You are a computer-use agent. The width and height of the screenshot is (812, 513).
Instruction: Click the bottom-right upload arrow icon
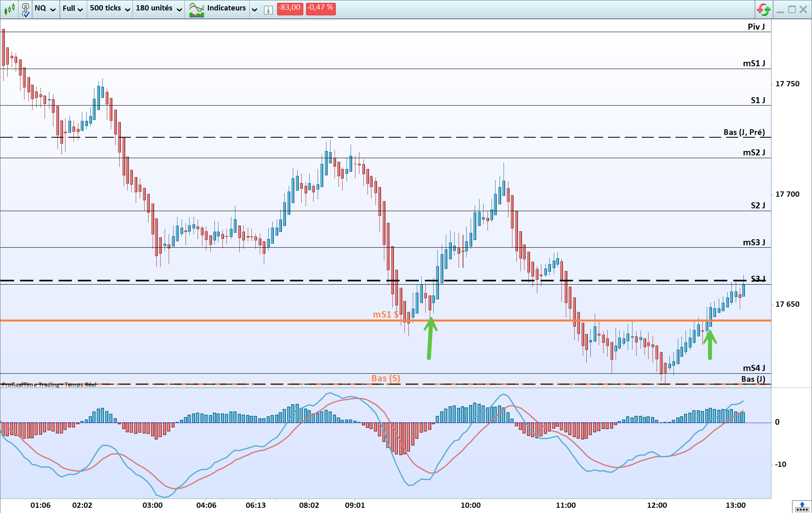pos(802,506)
